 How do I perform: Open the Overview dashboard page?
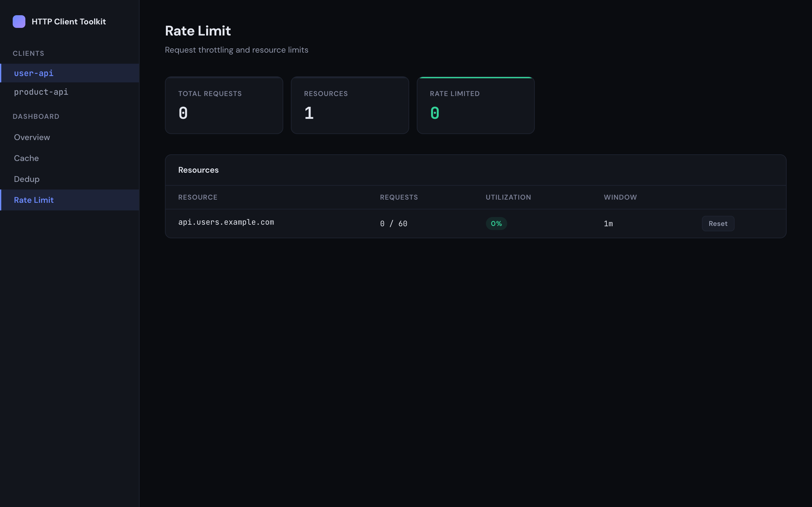32,137
